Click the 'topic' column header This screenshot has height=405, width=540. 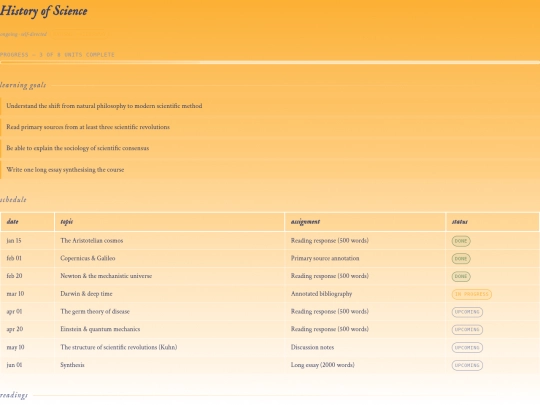click(169, 221)
